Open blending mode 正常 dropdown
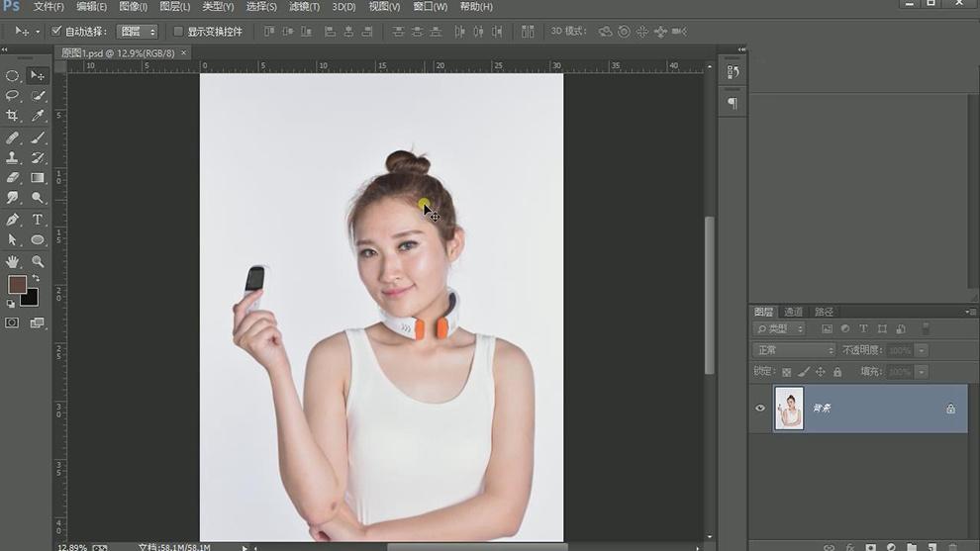980x551 pixels. coord(794,350)
